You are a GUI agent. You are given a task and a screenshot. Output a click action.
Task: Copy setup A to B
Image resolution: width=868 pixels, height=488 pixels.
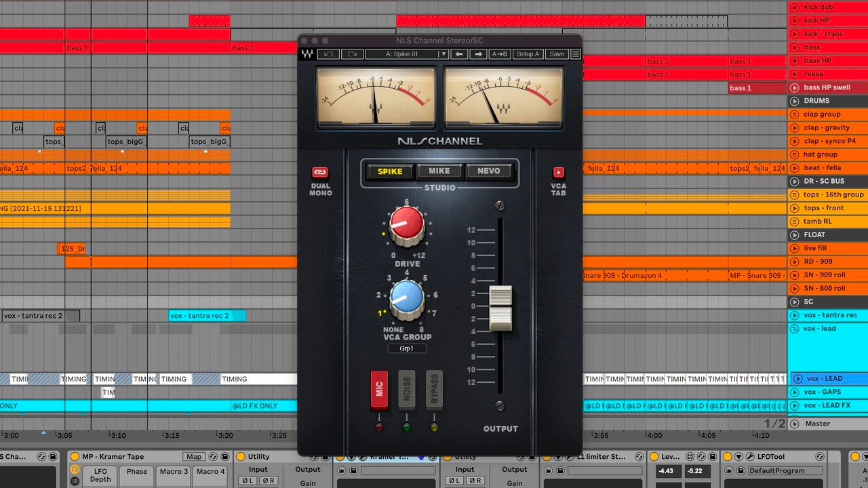[500, 54]
